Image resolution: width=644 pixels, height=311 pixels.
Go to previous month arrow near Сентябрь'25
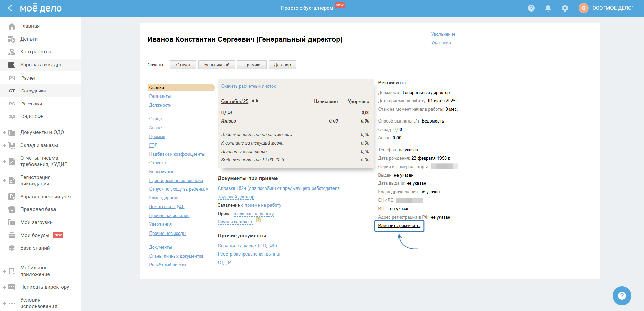coord(253,101)
